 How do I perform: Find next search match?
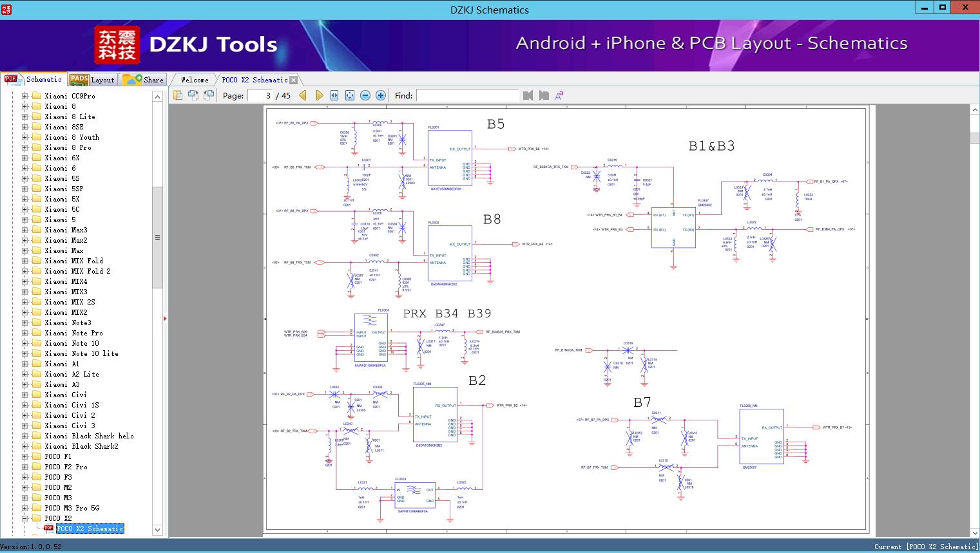click(x=544, y=95)
